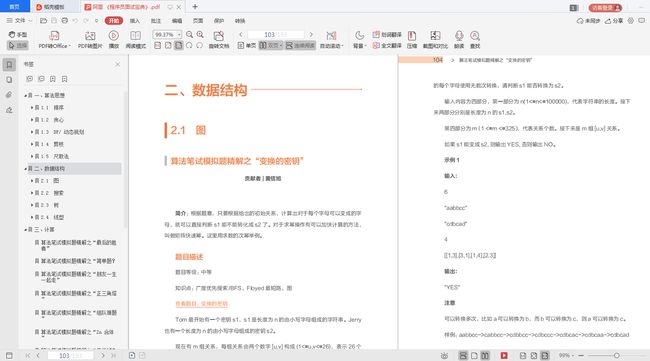Close the bookmarks panel
Viewport: 650px width, 361px height.
pyautogui.click(x=118, y=64)
